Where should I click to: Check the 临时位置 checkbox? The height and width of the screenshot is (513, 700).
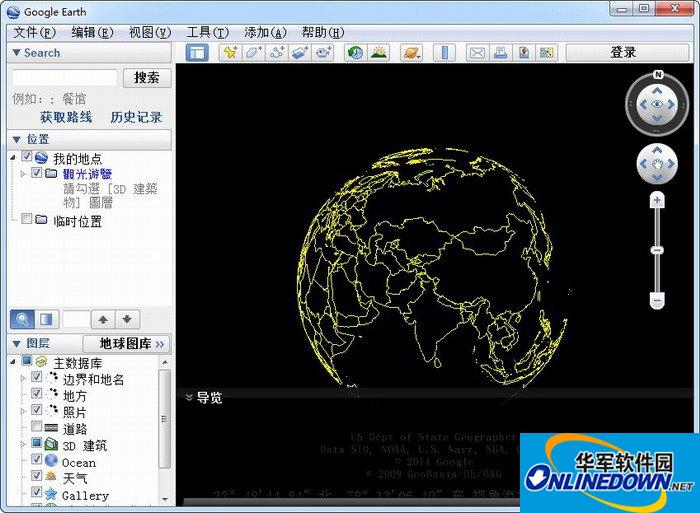pyautogui.click(x=27, y=219)
